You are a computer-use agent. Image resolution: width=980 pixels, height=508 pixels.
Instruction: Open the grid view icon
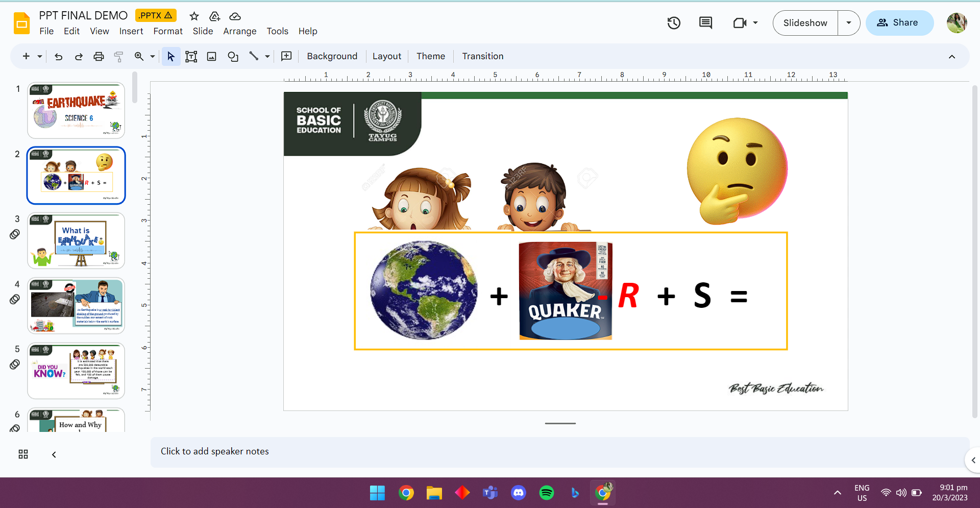[23, 454]
